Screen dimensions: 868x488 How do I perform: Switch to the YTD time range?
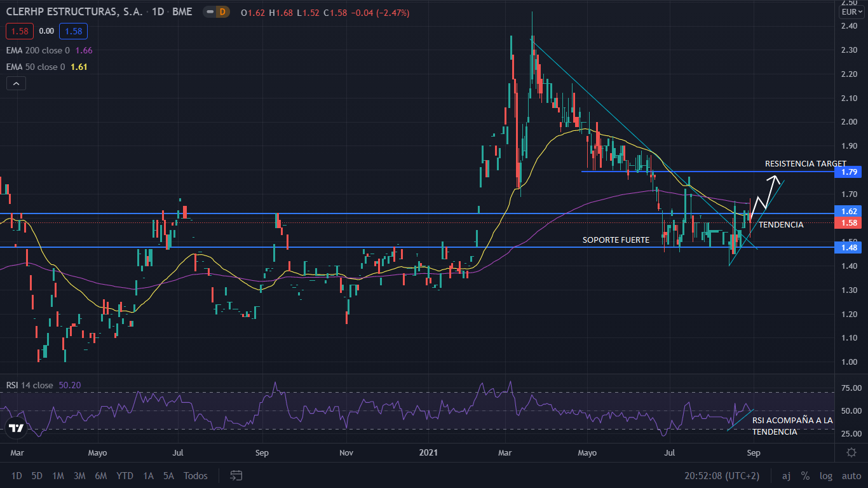tap(125, 475)
